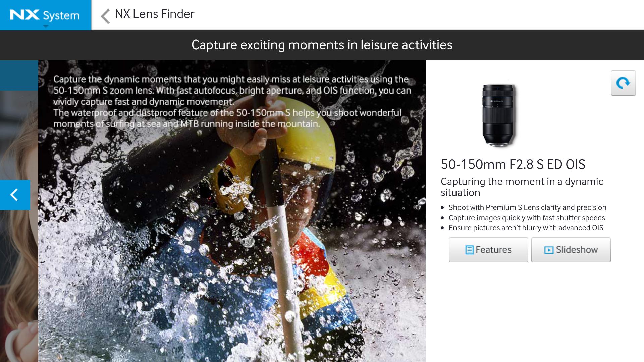
Task: Click the Capture exciting moments heading banner
Action: click(322, 45)
